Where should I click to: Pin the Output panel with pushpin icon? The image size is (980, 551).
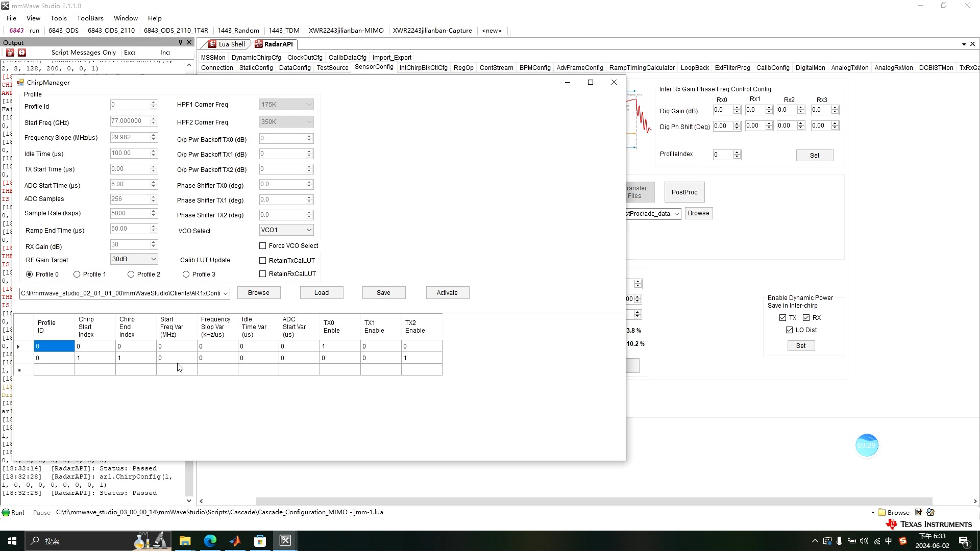coord(180,42)
